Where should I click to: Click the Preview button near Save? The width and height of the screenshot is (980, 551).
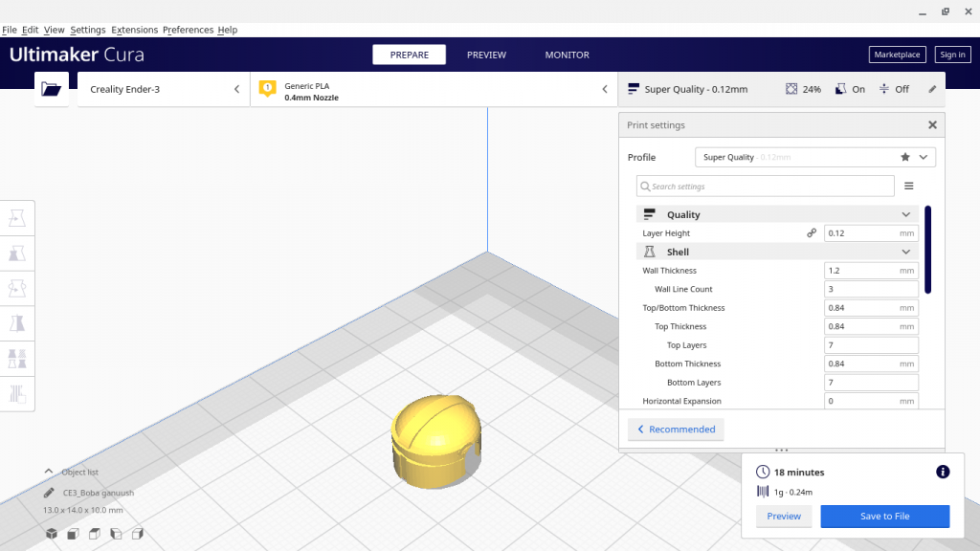click(x=784, y=516)
